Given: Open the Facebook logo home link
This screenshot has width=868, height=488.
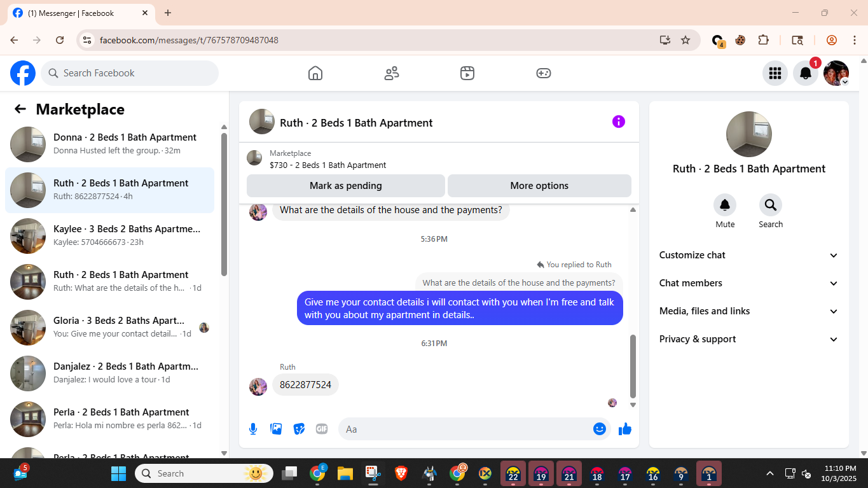Looking at the screenshot, I should (23, 73).
